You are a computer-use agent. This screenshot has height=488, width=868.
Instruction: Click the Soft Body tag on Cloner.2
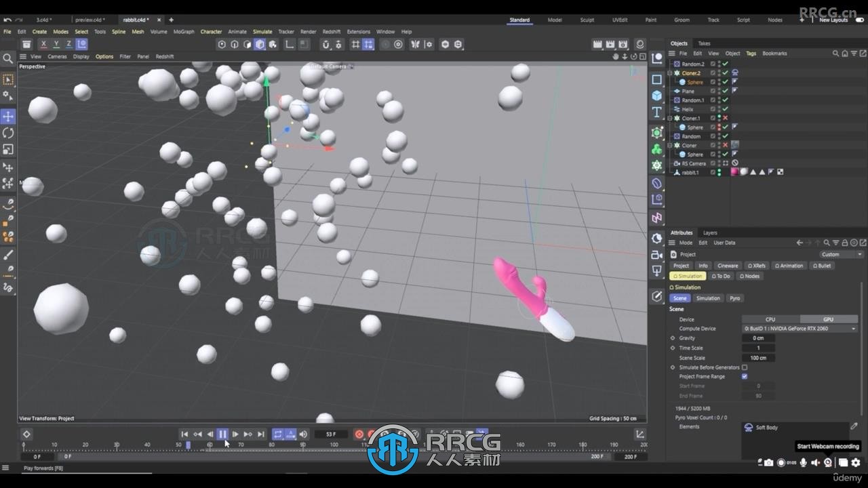[x=734, y=73]
